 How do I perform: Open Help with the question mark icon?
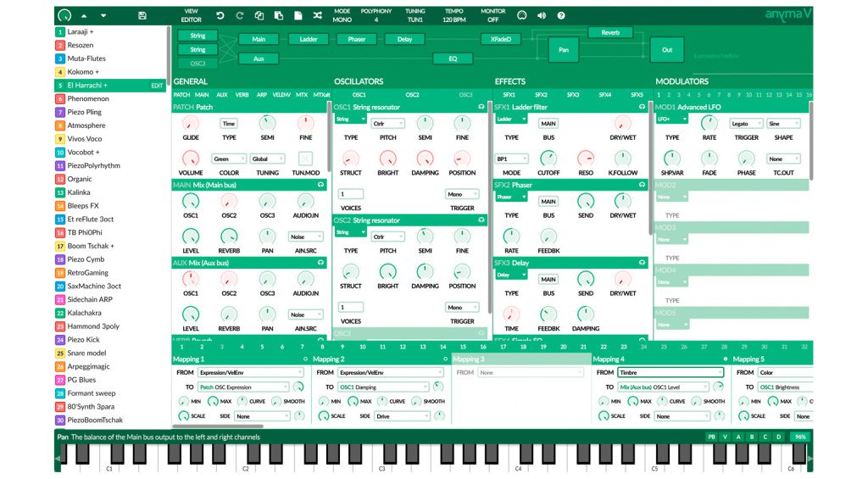tap(561, 15)
